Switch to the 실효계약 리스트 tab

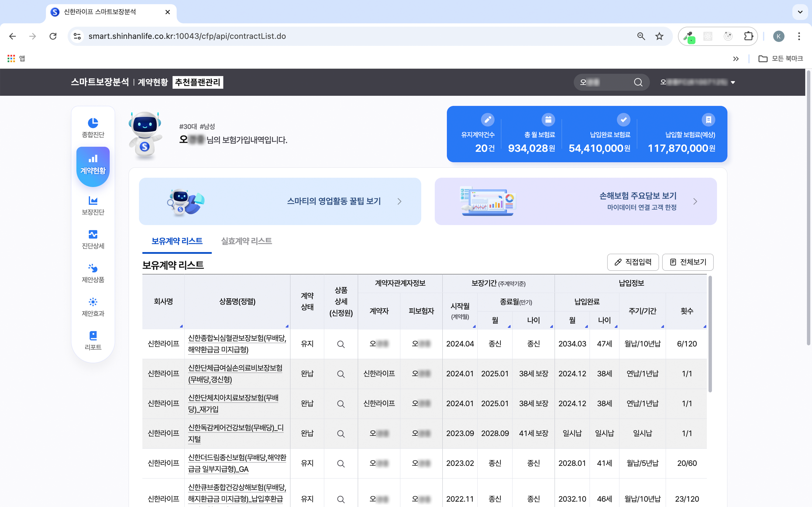coord(246,241)
